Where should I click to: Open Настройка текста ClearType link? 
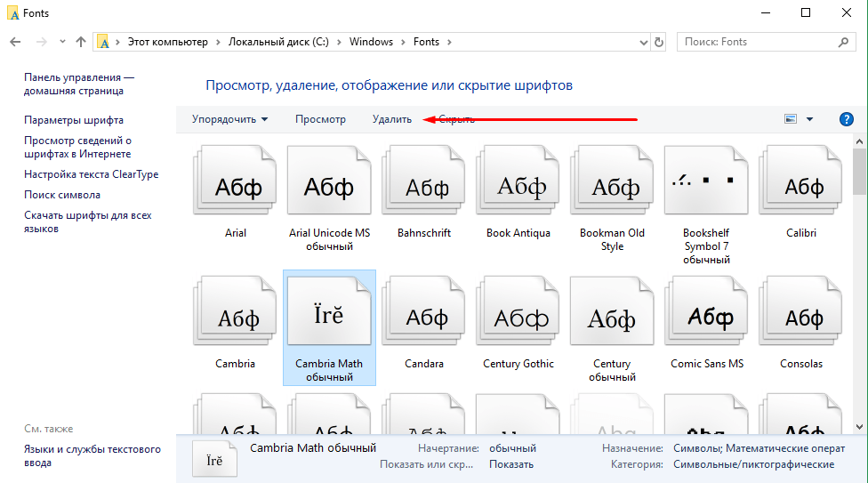pyautogui.click(x=92, y=174)
